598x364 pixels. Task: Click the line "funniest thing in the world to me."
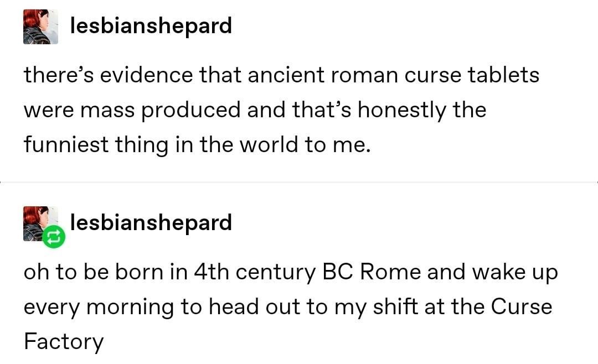[196, 144]
